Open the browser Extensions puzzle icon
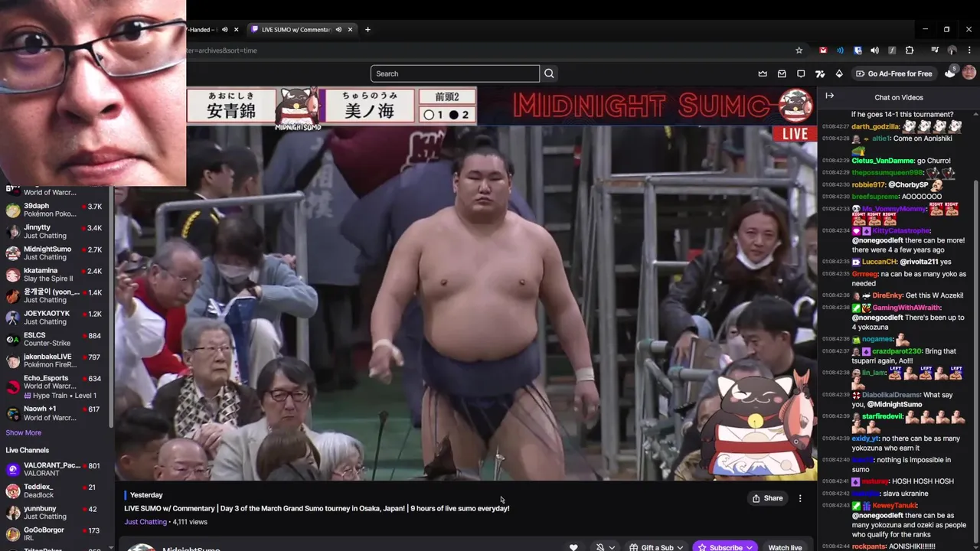The height and width of the screenshot is (551, 980). coord(910,51)
